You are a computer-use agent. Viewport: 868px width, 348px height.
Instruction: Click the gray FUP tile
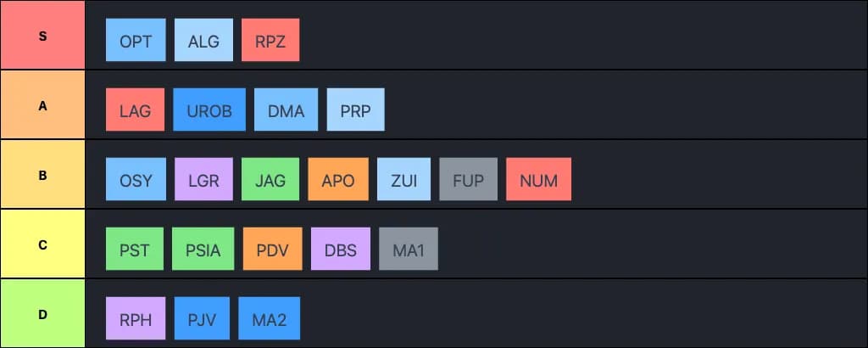468,179
